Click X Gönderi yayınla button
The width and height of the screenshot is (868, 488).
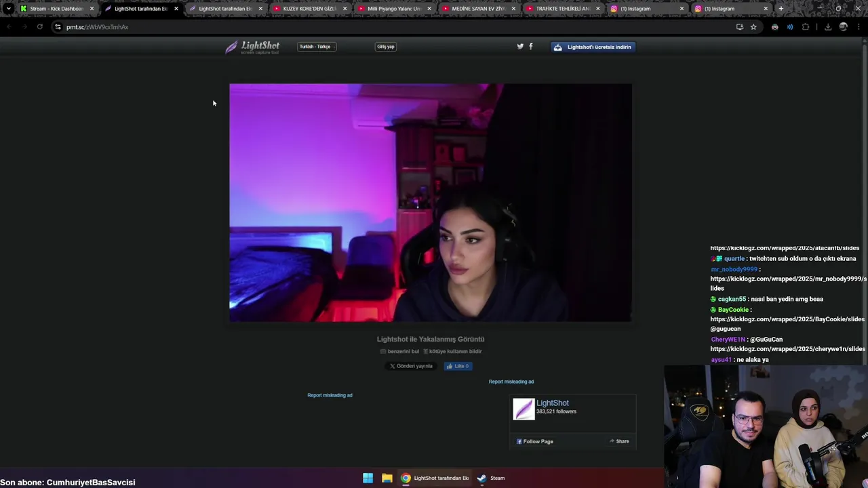pos(411,366)
